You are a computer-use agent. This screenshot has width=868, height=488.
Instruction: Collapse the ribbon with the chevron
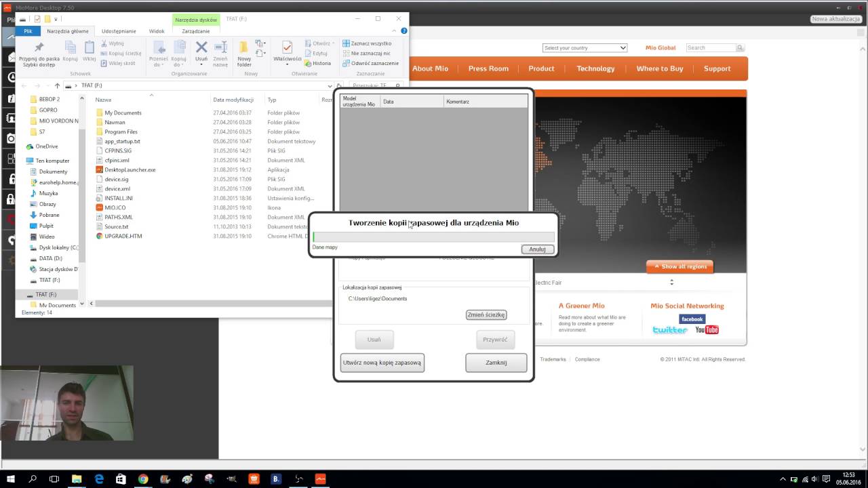[395, 30]
